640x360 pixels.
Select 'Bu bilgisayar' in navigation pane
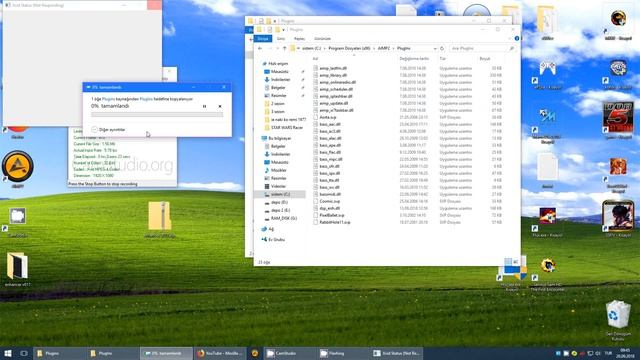coord(279,138)
